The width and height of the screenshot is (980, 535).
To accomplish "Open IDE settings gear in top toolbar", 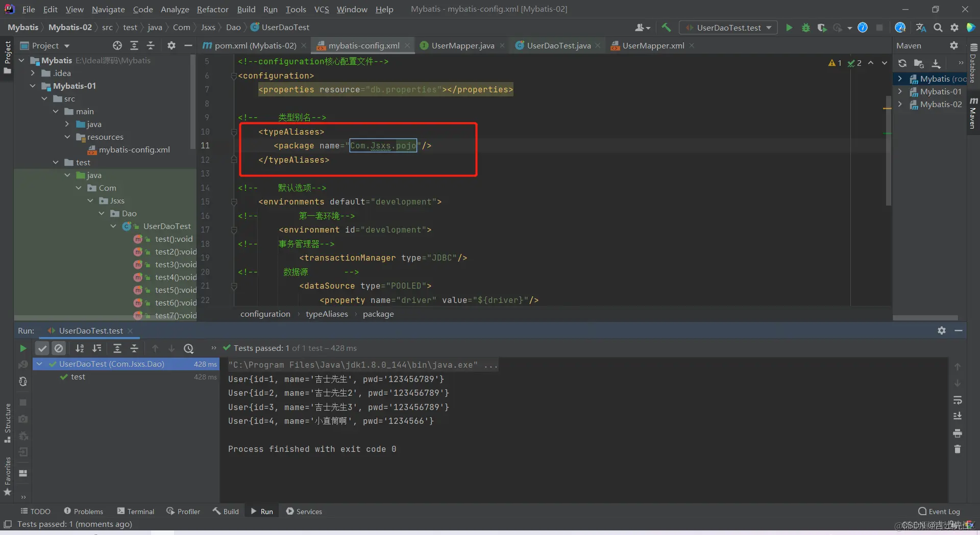I will point(954,28).
